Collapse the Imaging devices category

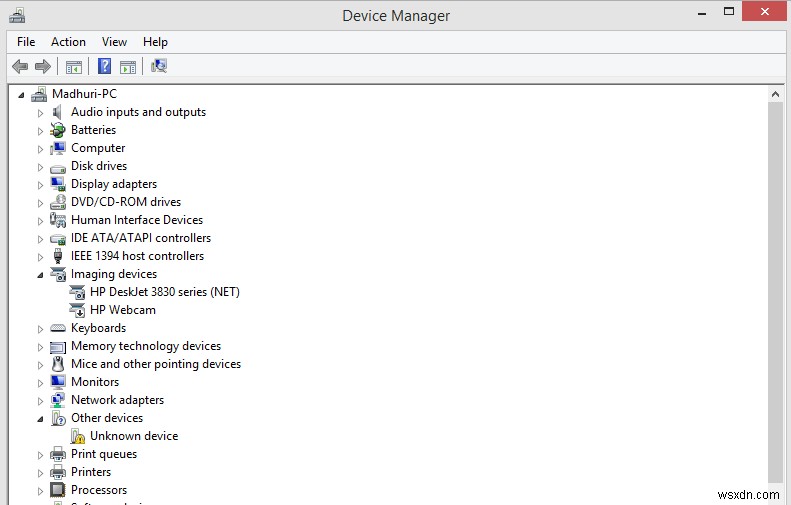41,275
